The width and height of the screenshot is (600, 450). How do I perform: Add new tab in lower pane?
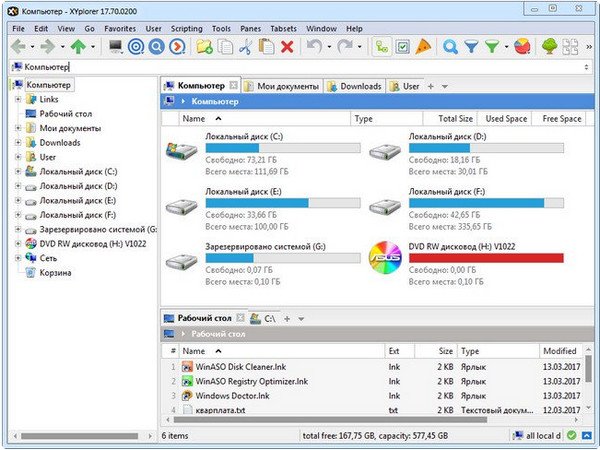click(x=287, y=318)
